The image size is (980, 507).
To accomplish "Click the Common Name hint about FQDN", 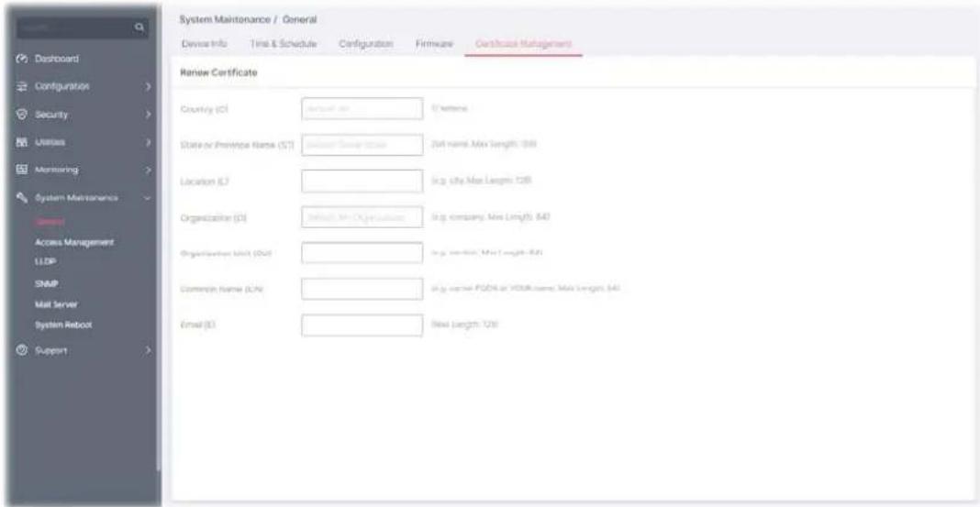I will click(525, 289).
